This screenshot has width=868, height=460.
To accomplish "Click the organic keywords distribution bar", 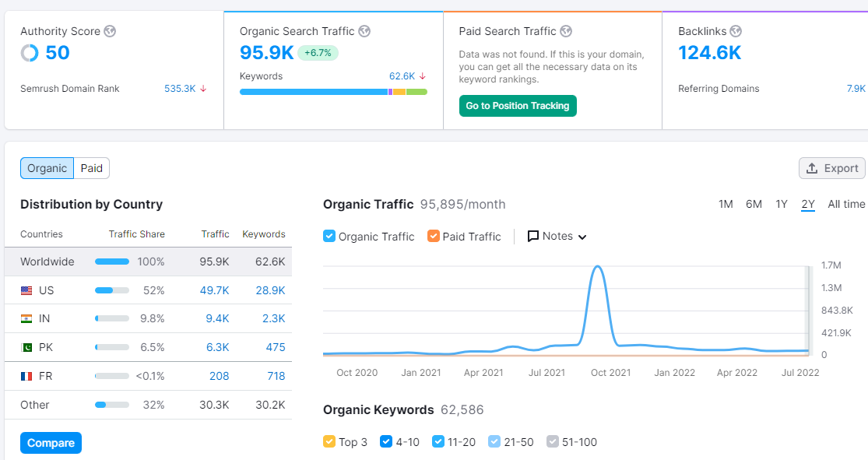I will pyautogui.click(x=333, y=92).
